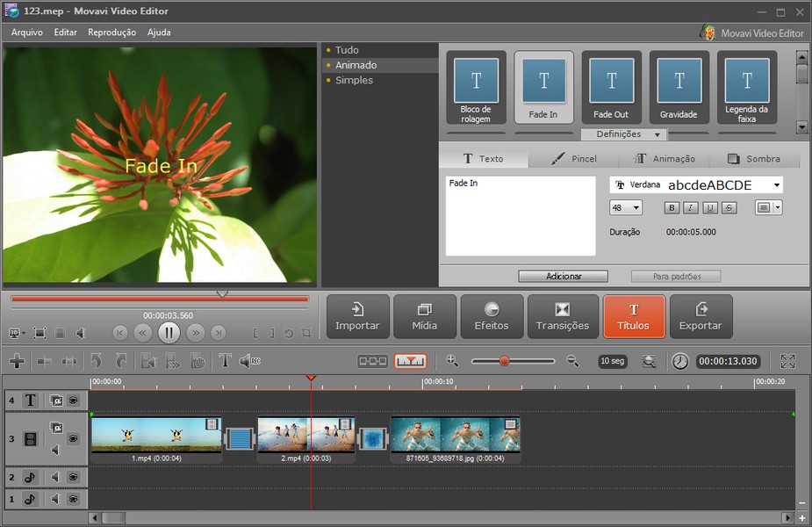
Task: Open the Exportar section
Action: pos(701,316)
